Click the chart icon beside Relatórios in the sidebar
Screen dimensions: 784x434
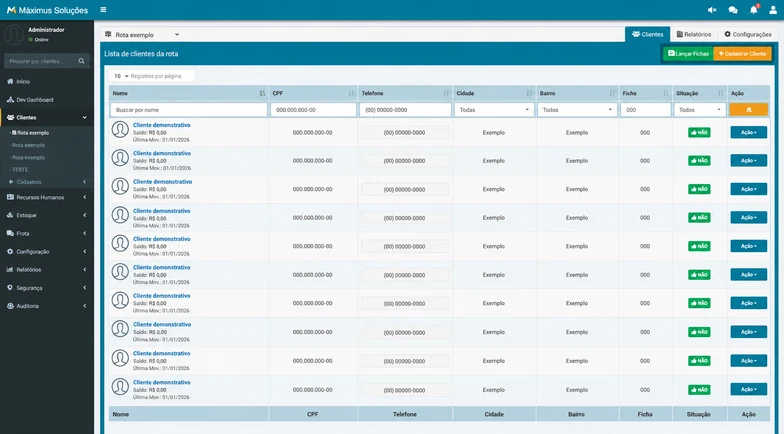pos(10,270)
